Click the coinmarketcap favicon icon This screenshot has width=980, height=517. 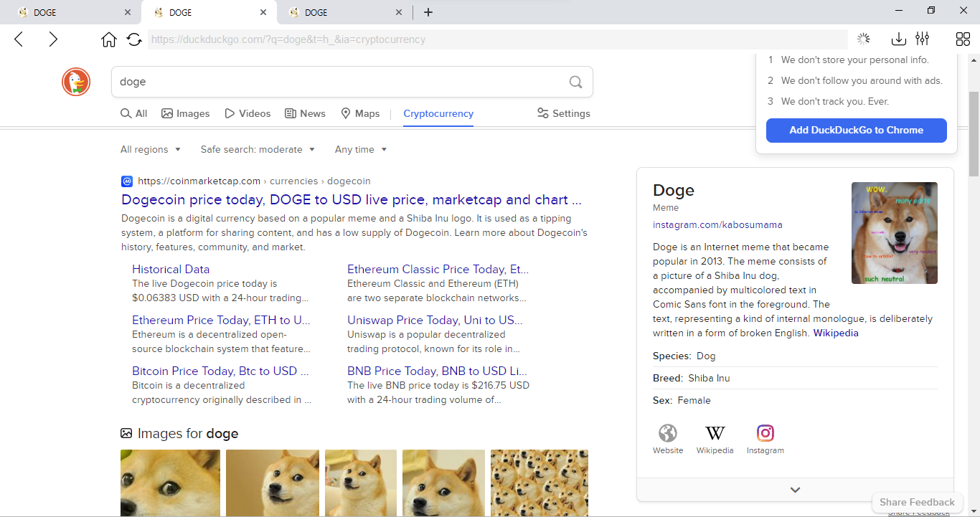pos(127,181)
